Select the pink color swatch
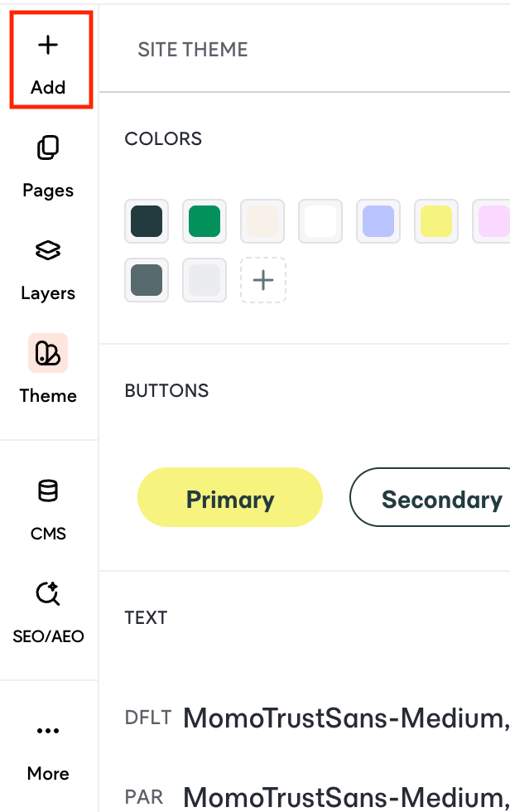The image size is (510, 812). [493, 221]
